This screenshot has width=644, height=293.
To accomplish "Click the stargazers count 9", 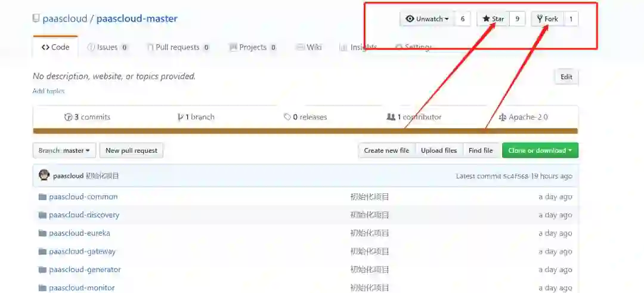I will point(518,19).
